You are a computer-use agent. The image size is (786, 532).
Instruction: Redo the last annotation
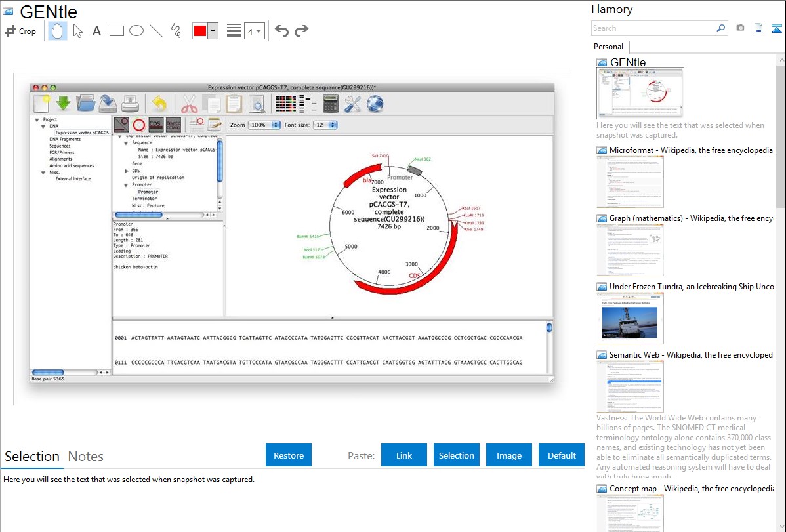point(301,31)
